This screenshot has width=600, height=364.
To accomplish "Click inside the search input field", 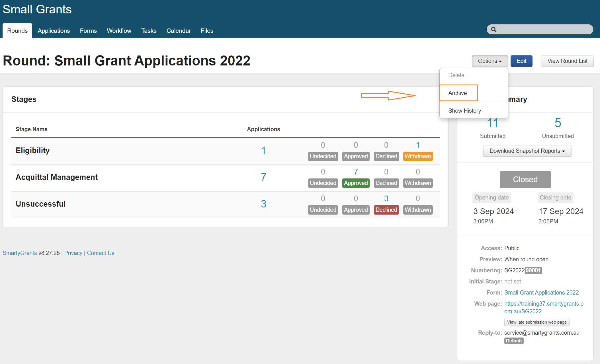I will pyautogui.click(x=544, y=29).
